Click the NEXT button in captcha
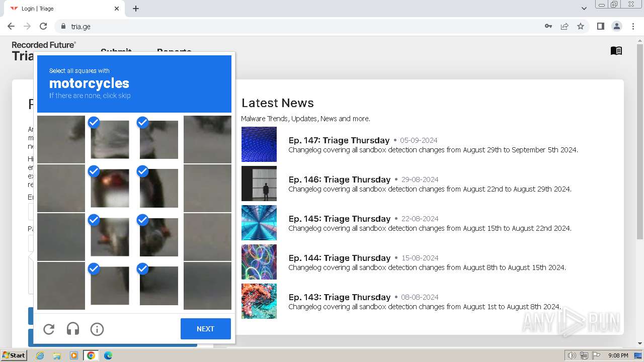The image size is (644, 362). tap(206, 329)
